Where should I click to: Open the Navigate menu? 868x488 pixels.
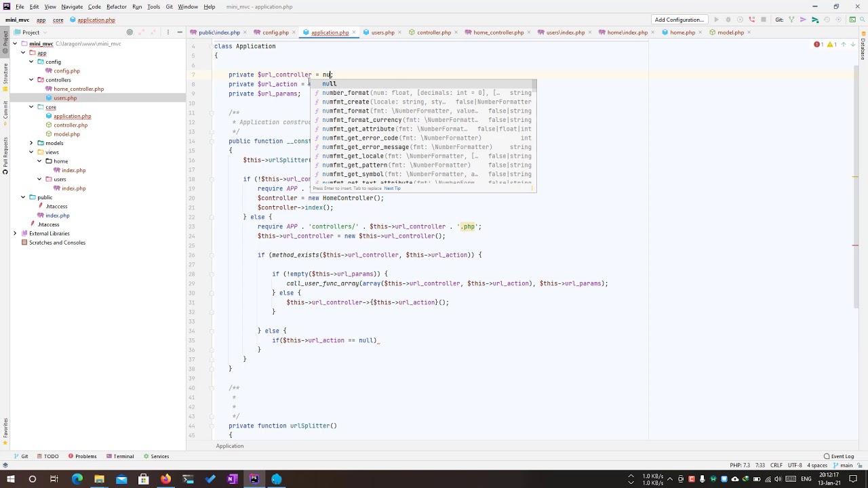(72, 7)
